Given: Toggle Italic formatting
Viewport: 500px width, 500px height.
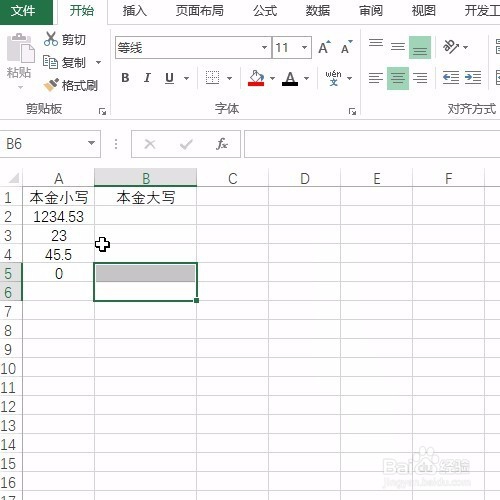Looking at the screenshot, I should pos(147,78).
